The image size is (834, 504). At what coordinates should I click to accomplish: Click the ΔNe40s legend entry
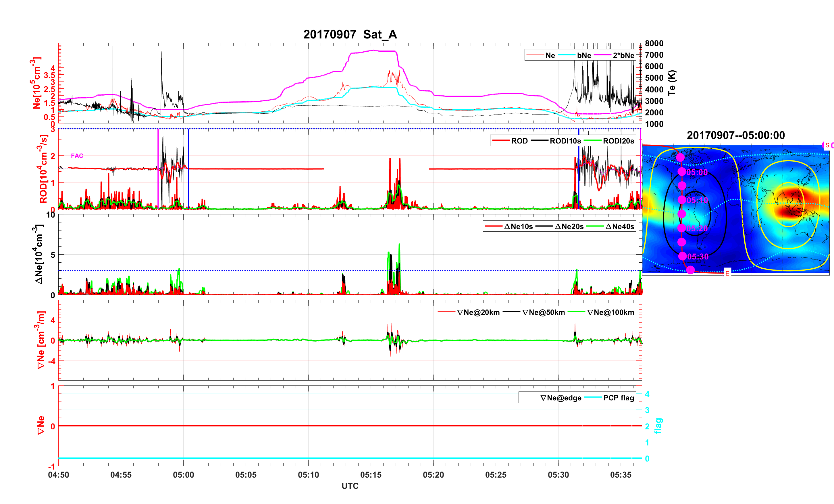point(619,227)
